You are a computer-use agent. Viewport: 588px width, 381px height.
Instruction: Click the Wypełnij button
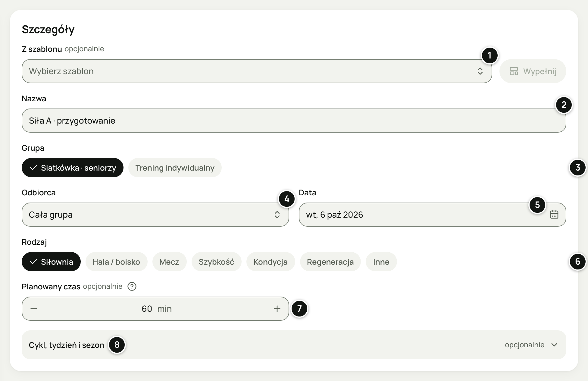click(533, 71)
